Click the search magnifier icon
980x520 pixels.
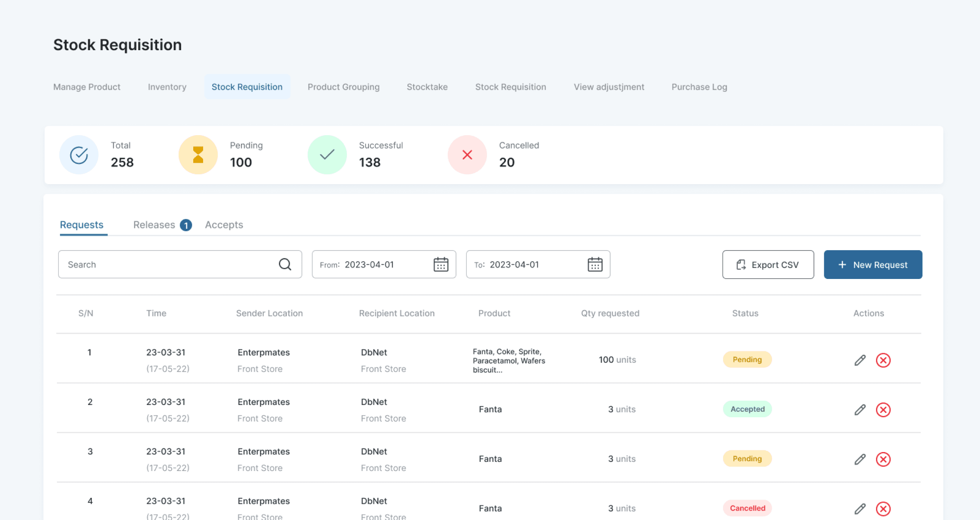[285, 264]
